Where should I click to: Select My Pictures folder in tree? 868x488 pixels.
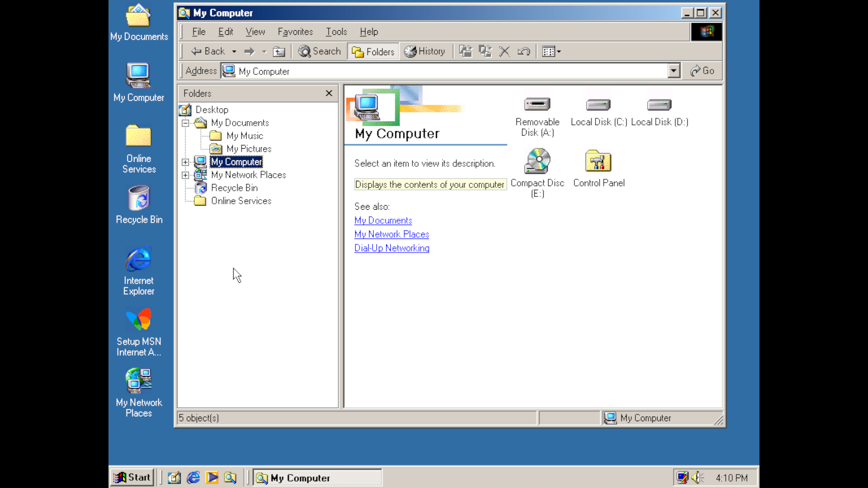[x=249, y=149]
